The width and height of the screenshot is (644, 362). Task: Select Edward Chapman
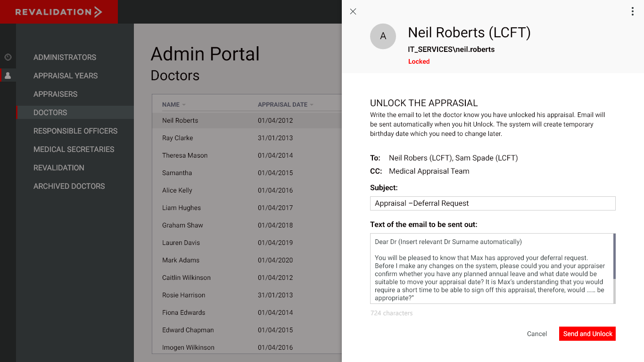click(x=247, y=330)
